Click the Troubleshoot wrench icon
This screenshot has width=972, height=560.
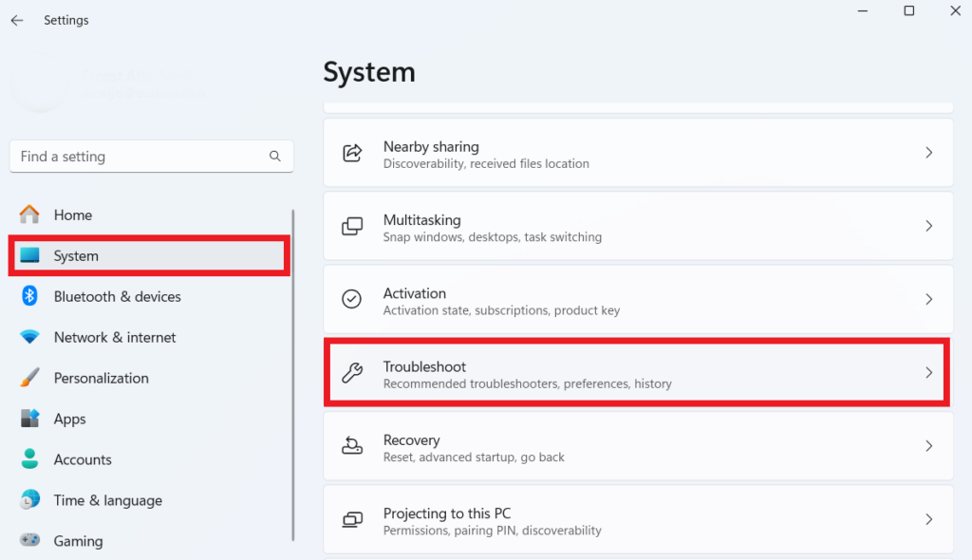352,372
